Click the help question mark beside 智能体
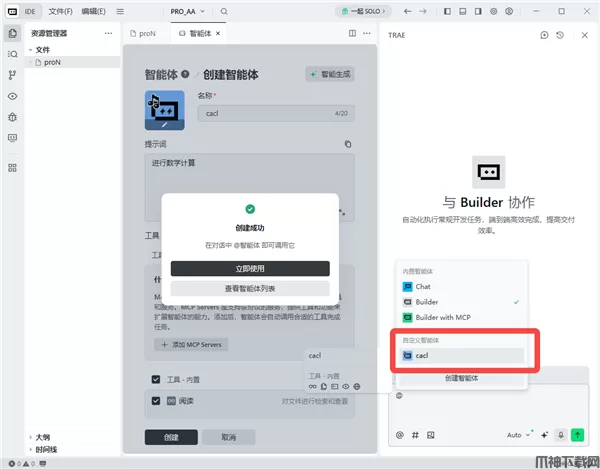Viewport: 600px width, 469px height. tap(185, 74)
